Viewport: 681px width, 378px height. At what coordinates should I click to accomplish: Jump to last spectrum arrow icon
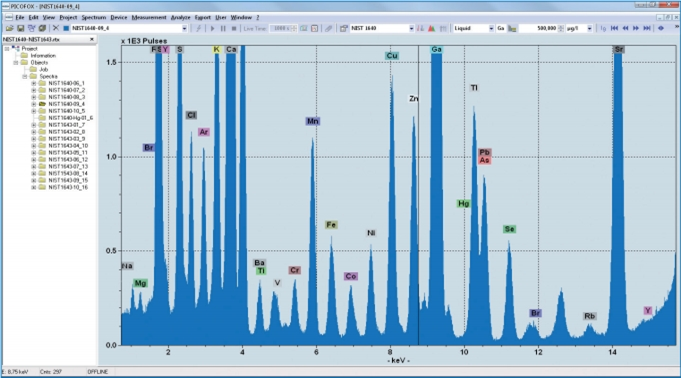tap(647, 28)
